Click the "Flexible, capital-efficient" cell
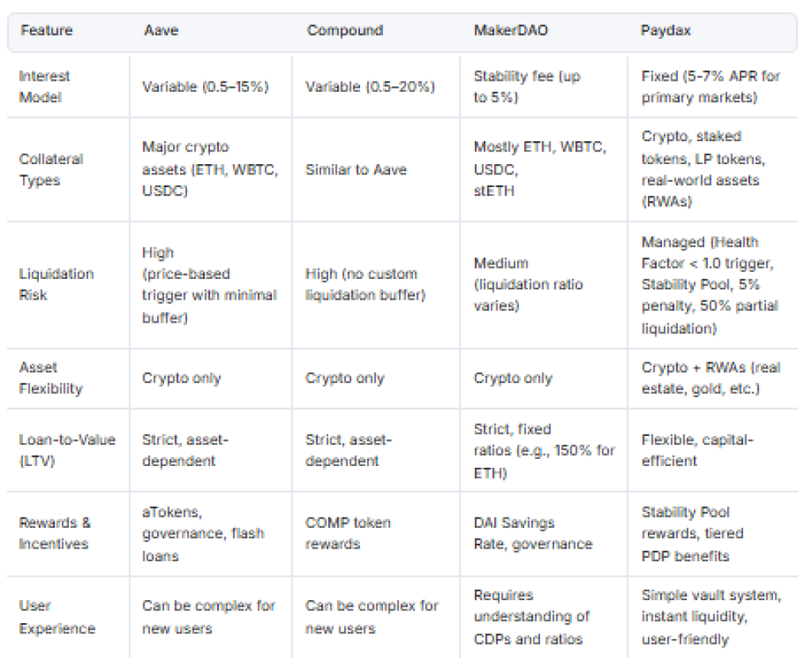The image size is (812, 669). point(697,450)
